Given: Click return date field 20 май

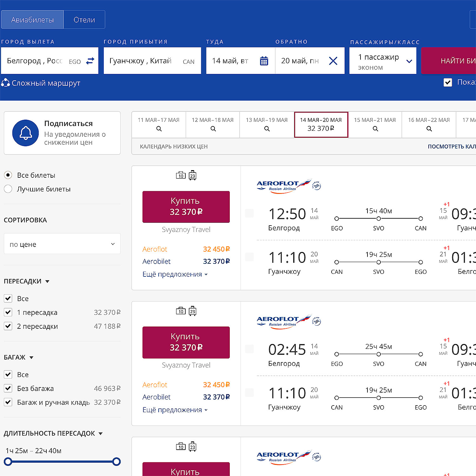Looking at the screenshot, I should pyautogui.click(x=310, y=61).
